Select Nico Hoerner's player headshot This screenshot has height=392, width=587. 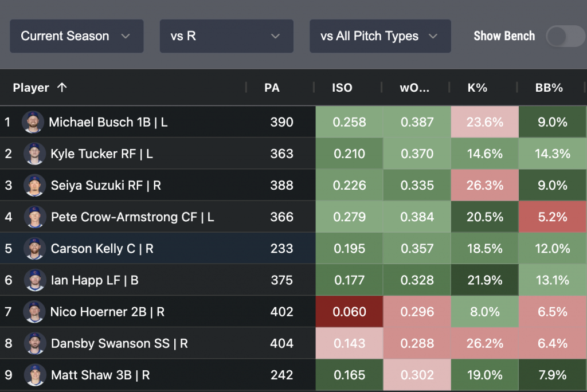[34, 312]
